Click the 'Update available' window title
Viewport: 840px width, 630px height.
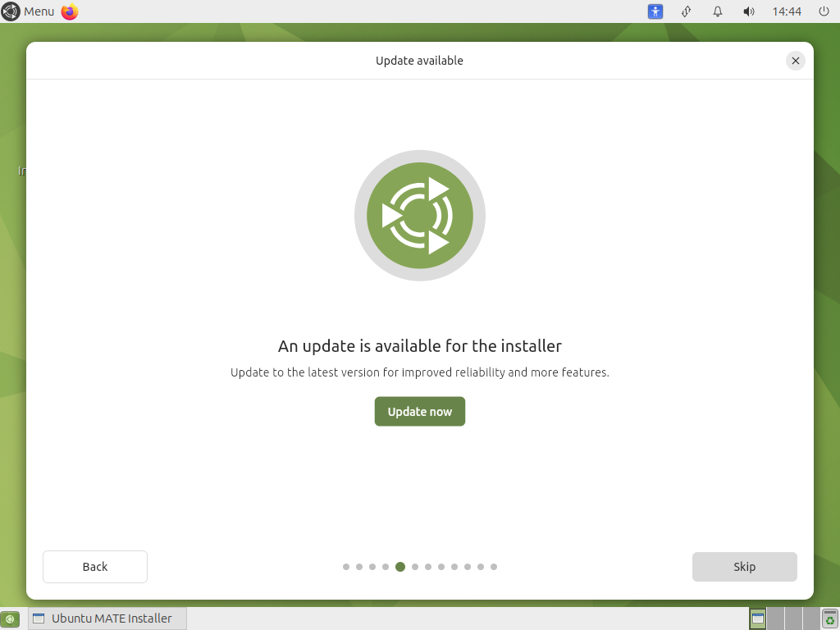pos(419,61)
